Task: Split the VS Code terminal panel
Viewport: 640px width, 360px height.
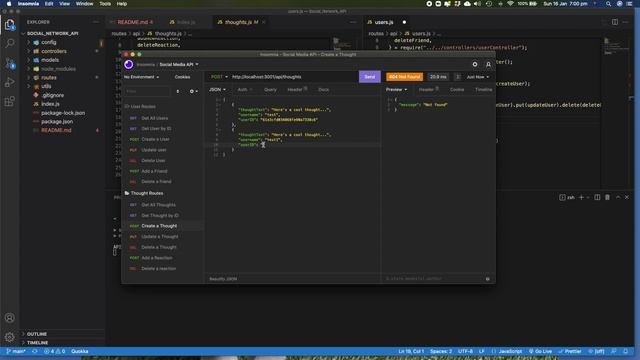Action: pos(597,197)
